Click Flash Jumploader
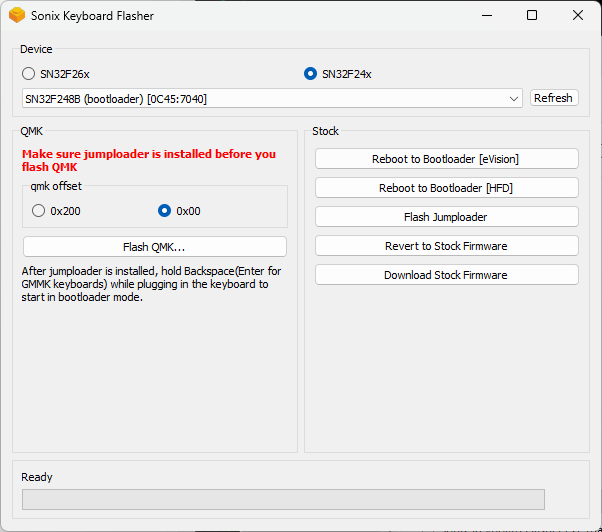 click(447, 217)
